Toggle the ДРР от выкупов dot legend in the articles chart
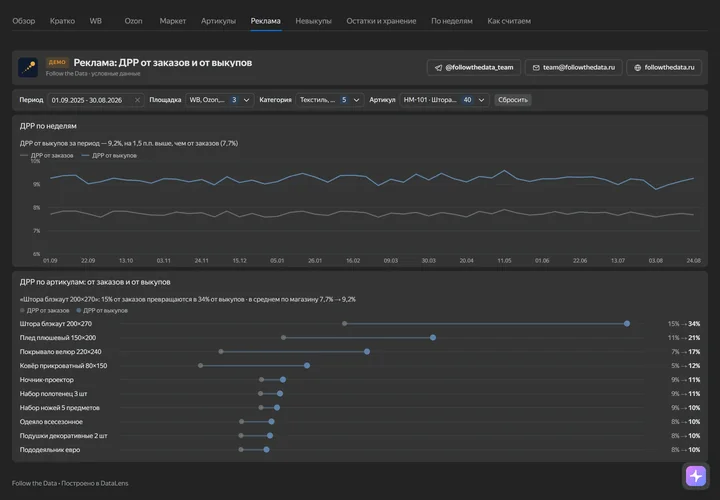The height and width of the screenshot is (500, 720). [102, 310]
